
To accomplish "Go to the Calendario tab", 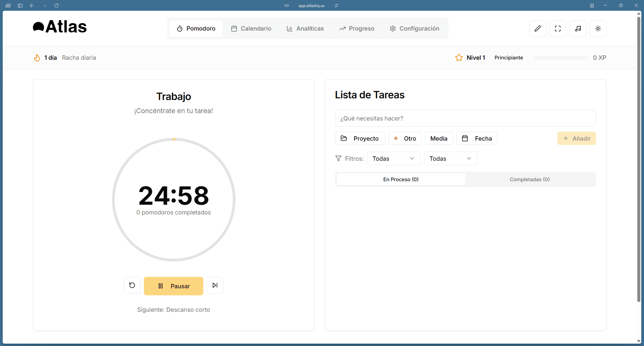I will pos(251,29).
